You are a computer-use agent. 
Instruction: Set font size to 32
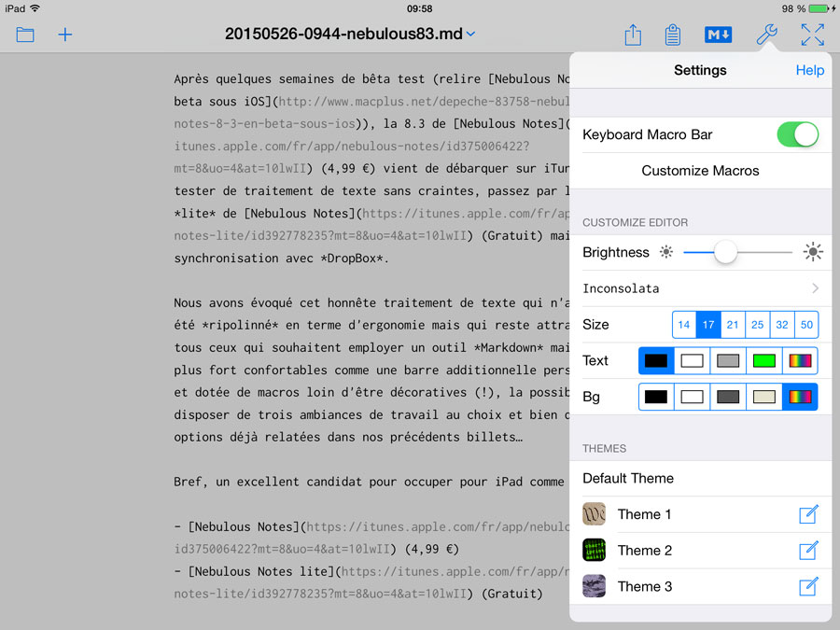click(782, 325)
